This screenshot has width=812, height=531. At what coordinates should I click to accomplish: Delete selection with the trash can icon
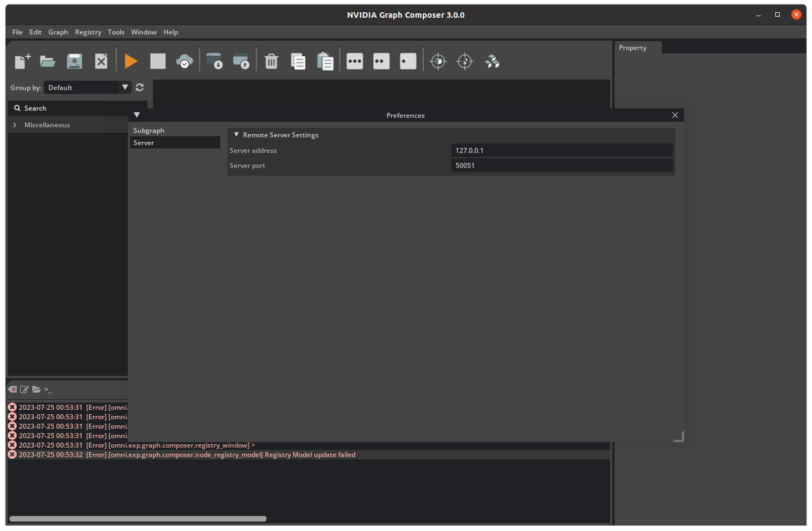coord(271,61)
